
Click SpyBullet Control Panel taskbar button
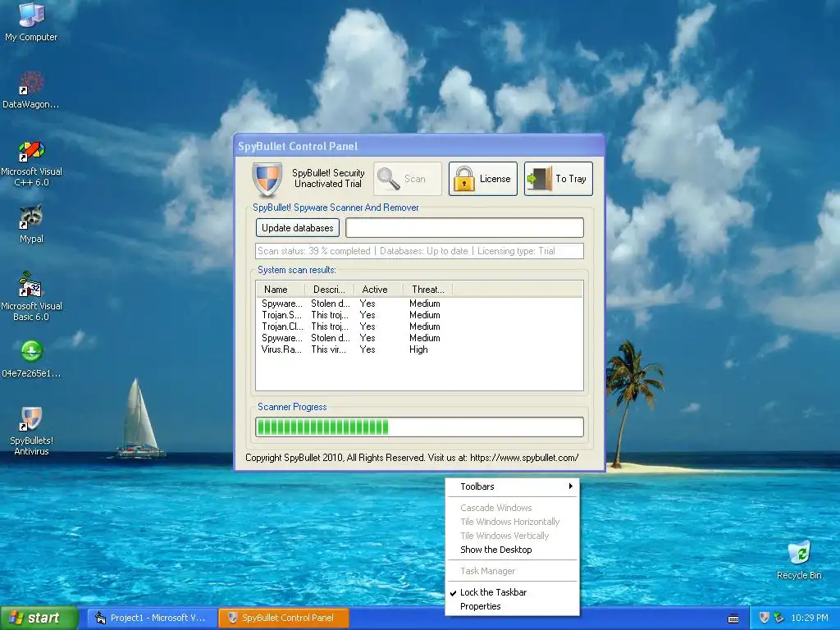(x=283, y=618)
